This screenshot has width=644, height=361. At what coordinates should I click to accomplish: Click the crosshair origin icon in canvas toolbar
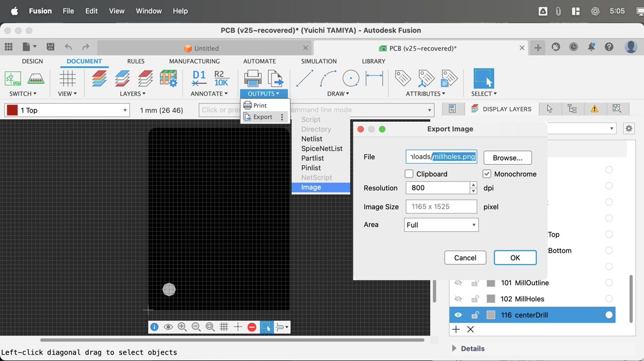238,327
